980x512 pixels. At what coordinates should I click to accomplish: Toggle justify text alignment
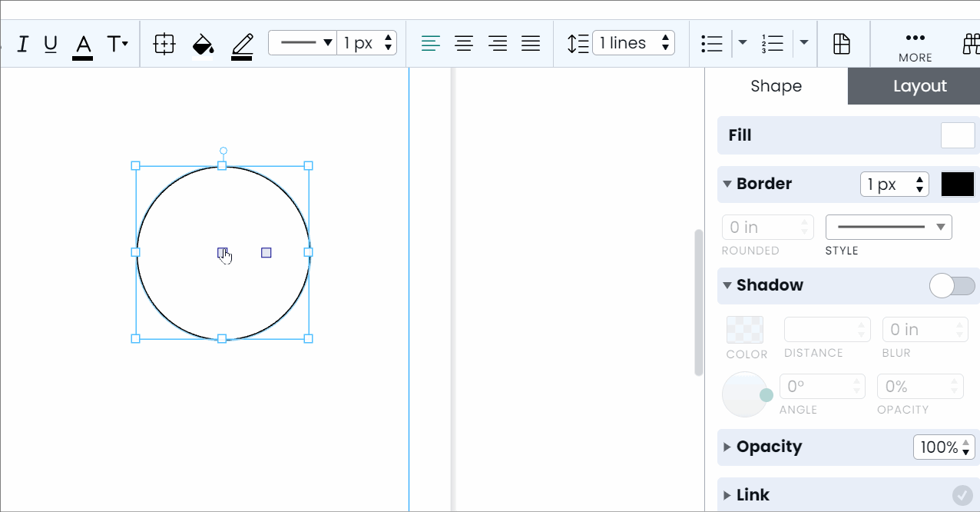click(x=530, y=44)
